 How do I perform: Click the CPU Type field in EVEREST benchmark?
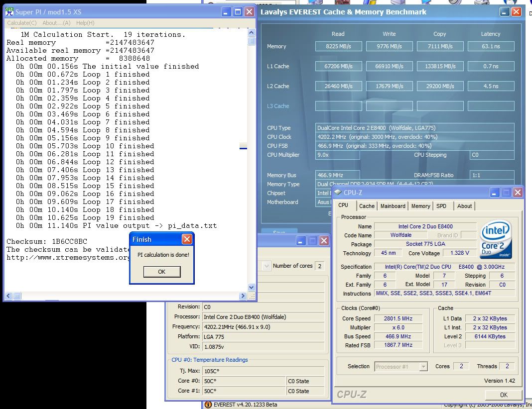(x=414, y=128)
